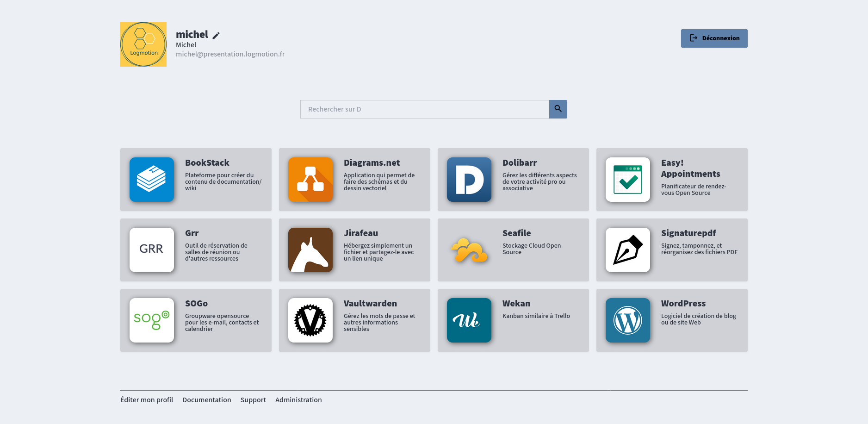The width and height of the screenshot is (868, 424).
Task: Open Éditer mon profil link
Action: click(147, 400)
